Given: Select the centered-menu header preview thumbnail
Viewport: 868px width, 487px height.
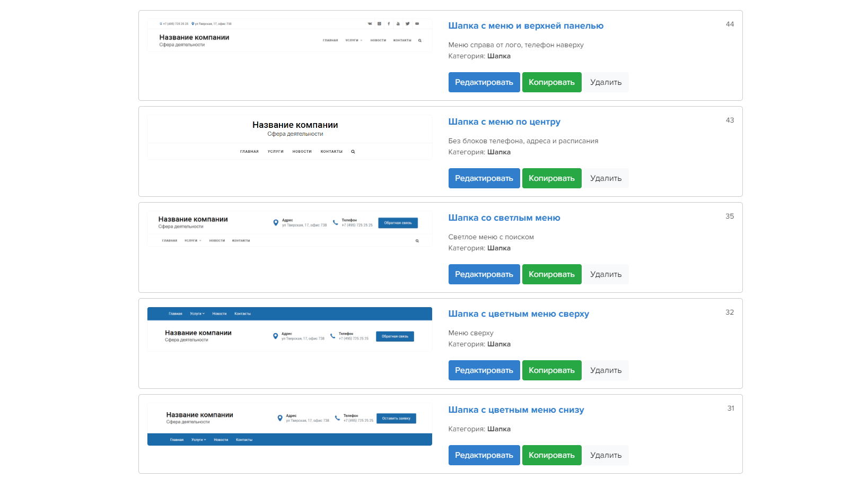Looking at the screenshot, I should (290, 137).
